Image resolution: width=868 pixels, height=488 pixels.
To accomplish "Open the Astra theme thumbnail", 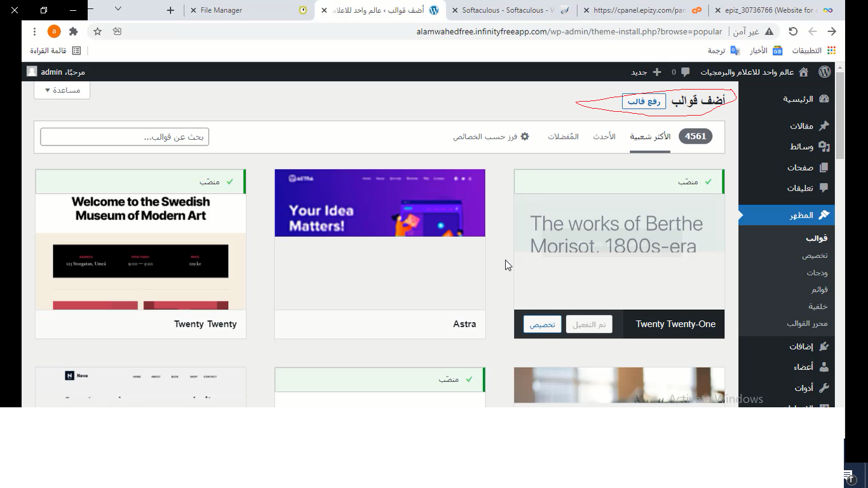I will [x=380, y=240].
